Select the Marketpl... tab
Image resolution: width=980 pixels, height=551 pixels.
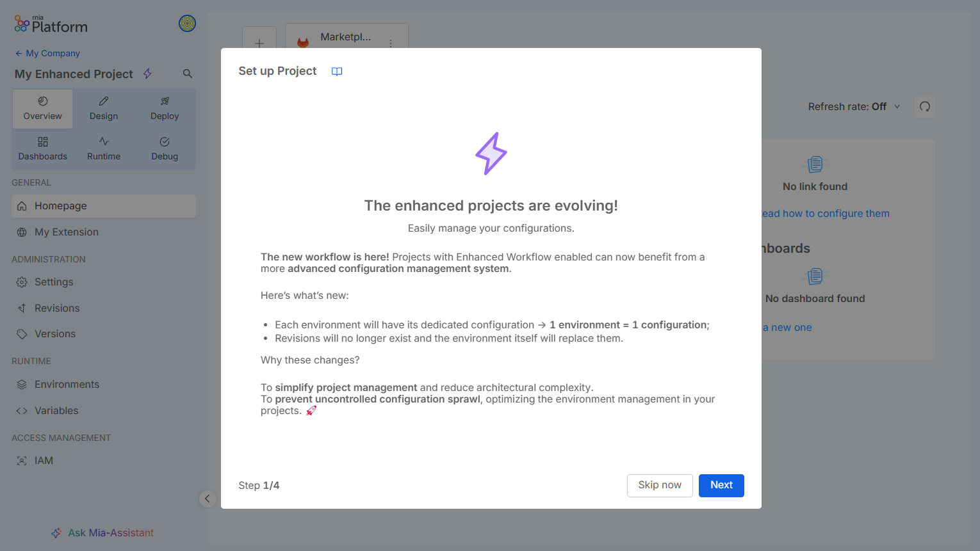[x=346, y=37]
